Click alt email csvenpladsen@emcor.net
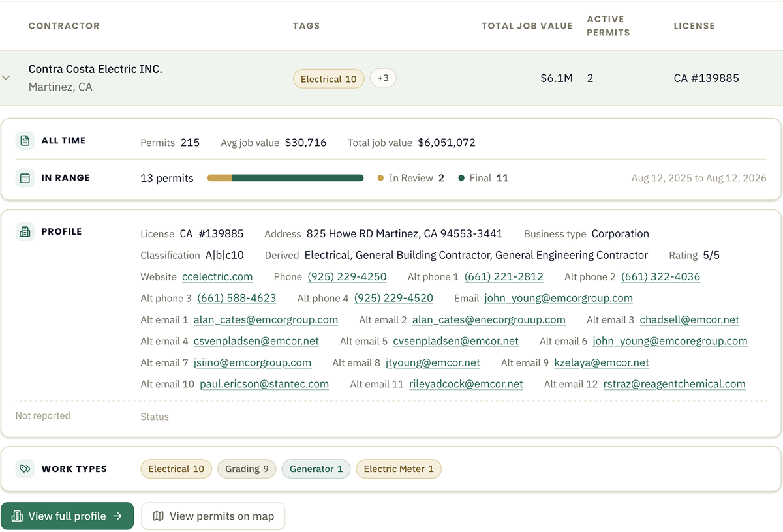Image resolution: width=783 pixels, height=532 pixels. pos(256,341)
